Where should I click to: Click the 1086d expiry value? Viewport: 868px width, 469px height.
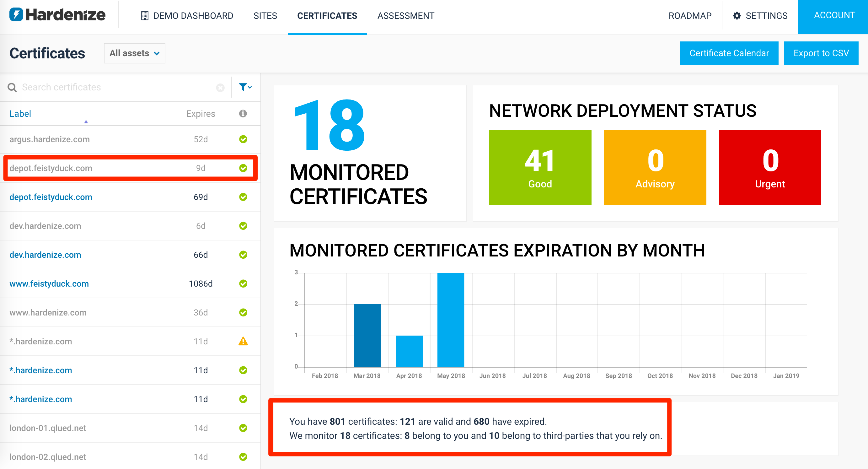(201, 283)
